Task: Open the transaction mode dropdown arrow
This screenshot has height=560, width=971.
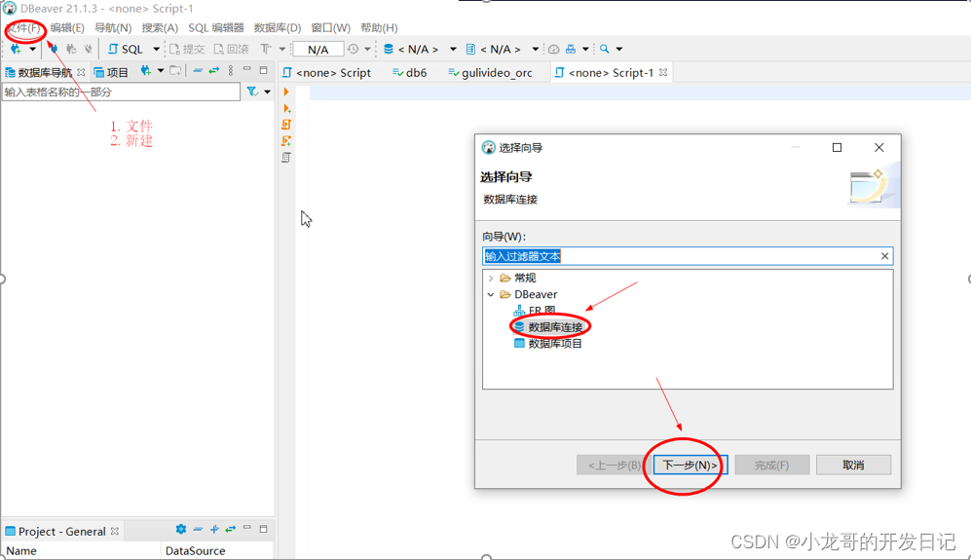Action: pos(282,49)
